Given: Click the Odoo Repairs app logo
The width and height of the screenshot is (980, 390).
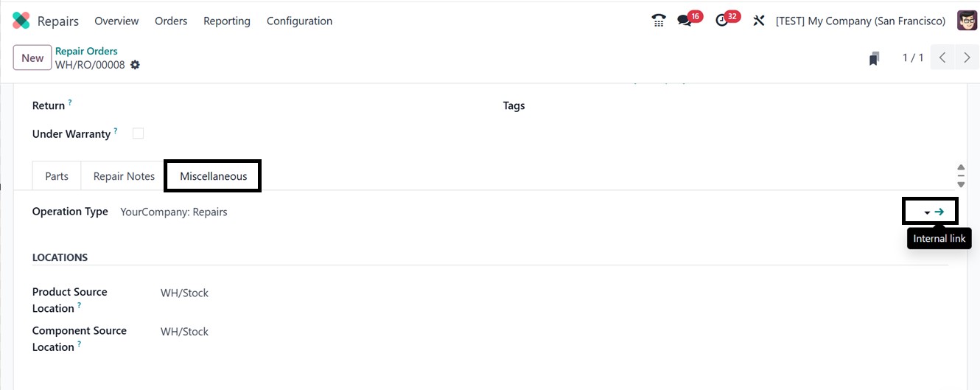Looking at the screenshot, I should (x=21, y=21).
